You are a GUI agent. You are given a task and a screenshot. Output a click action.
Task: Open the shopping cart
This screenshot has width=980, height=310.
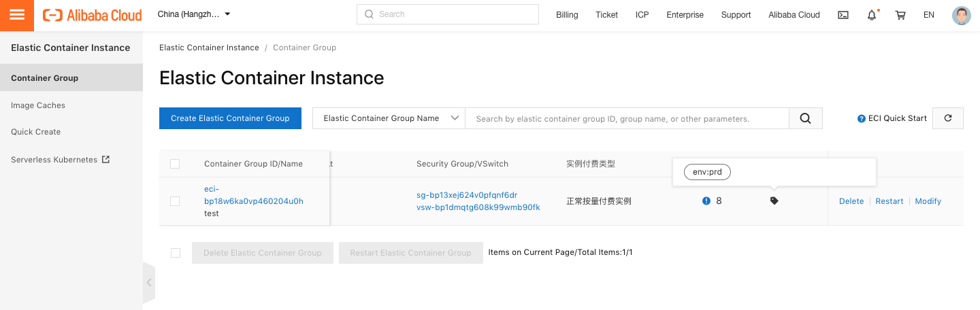point(900,15)
